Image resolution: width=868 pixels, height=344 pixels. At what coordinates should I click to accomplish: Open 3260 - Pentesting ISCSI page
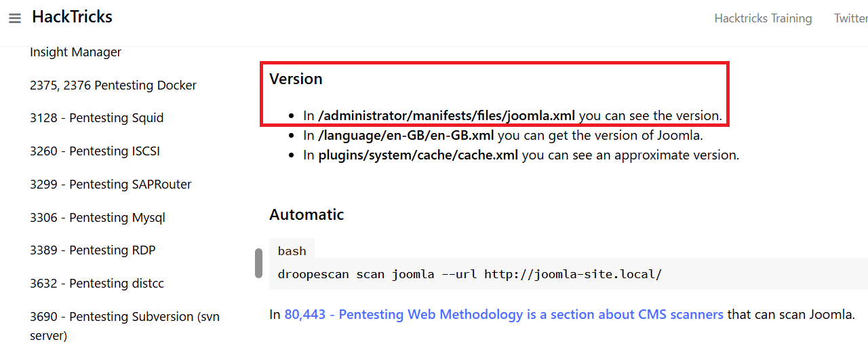(94, 151)
